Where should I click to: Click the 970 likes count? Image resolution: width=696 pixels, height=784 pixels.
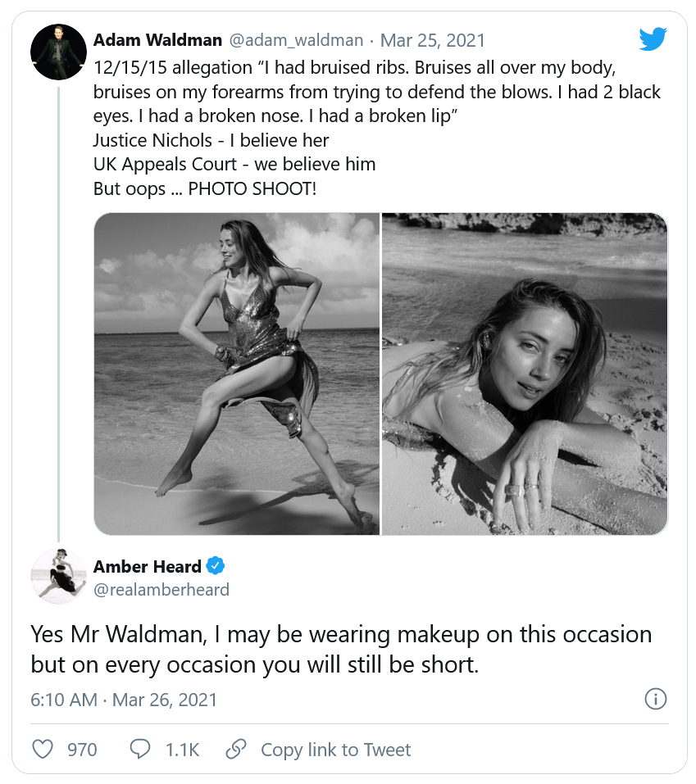point(82,750)
